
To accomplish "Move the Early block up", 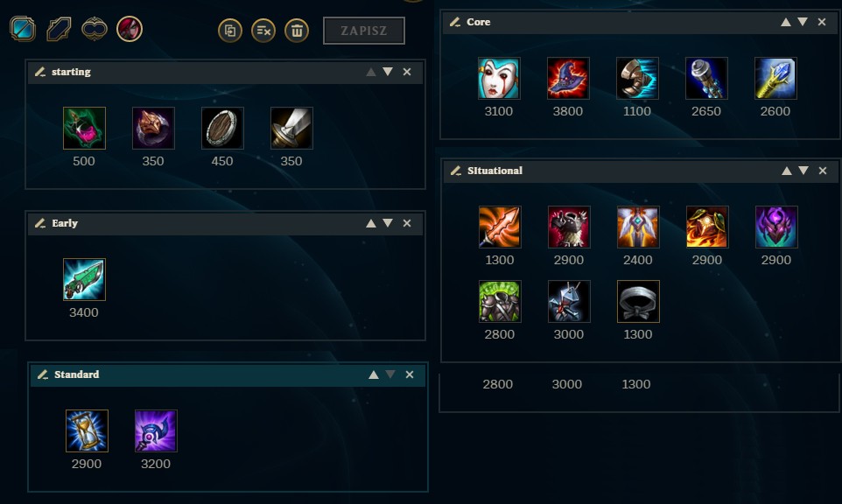I will 371,223.
